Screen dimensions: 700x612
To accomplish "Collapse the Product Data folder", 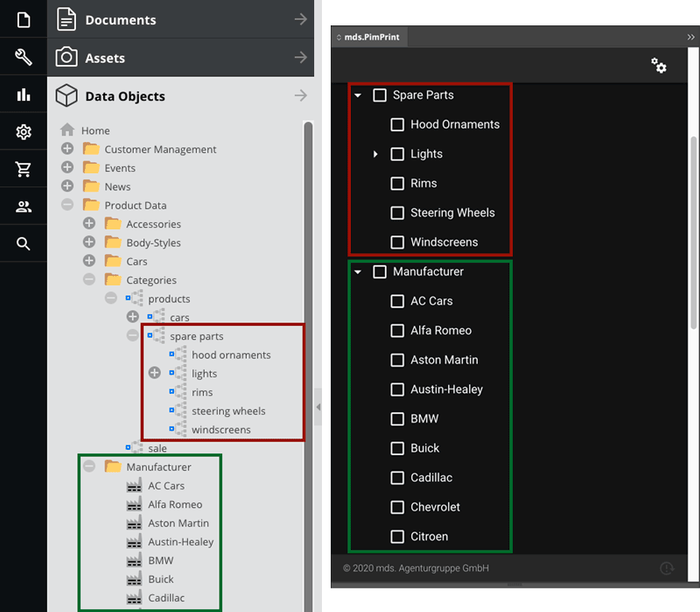I will click(67, 205).
